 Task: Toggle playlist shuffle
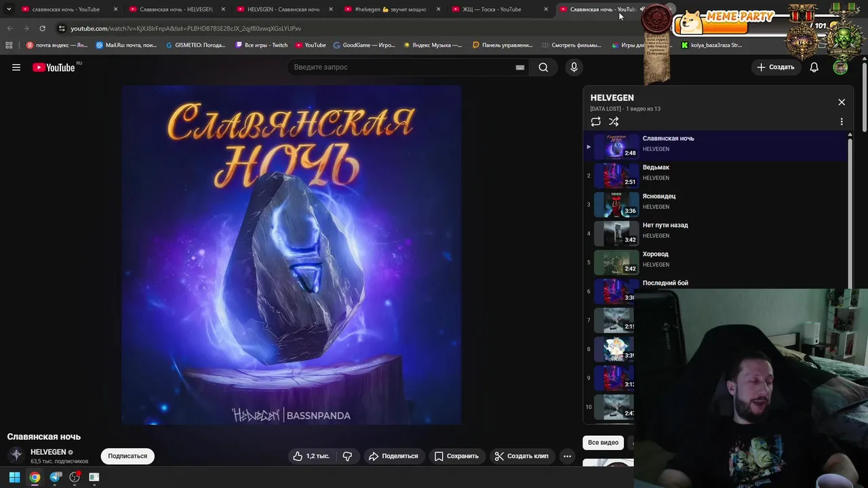tap(614, 121)
